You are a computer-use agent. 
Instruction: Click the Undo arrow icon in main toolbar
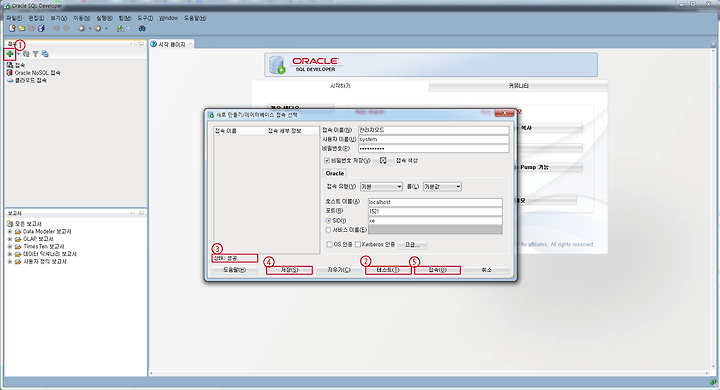point(56,28)
